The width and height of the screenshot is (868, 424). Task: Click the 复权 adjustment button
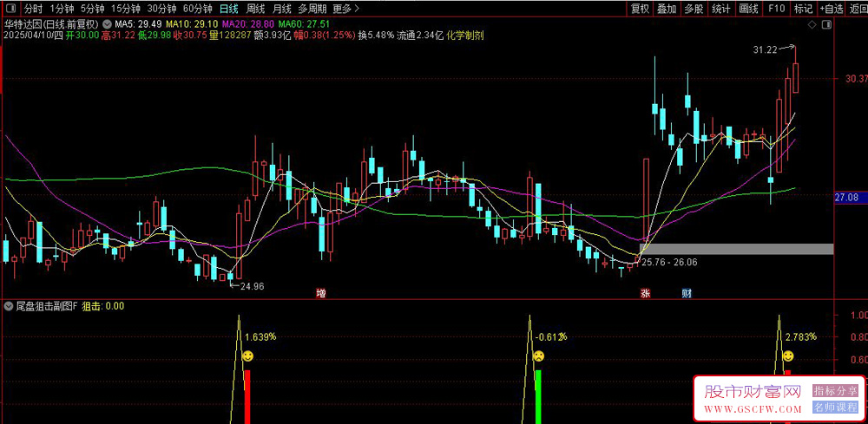[640, 9]
